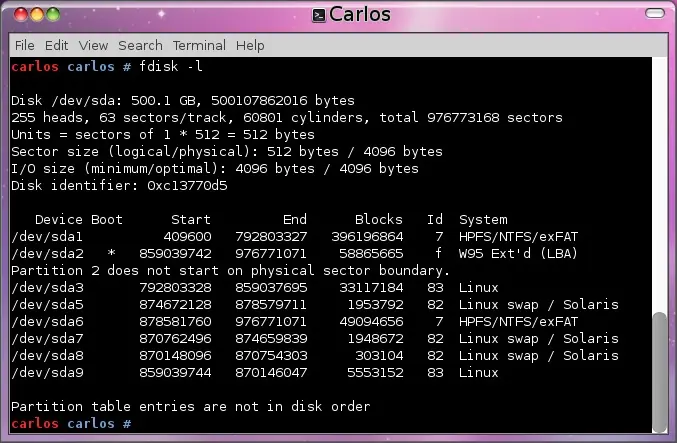Click the yellow minimize window button
The height and width of the screenshot is (443, 677).
[x=37, y=14]
